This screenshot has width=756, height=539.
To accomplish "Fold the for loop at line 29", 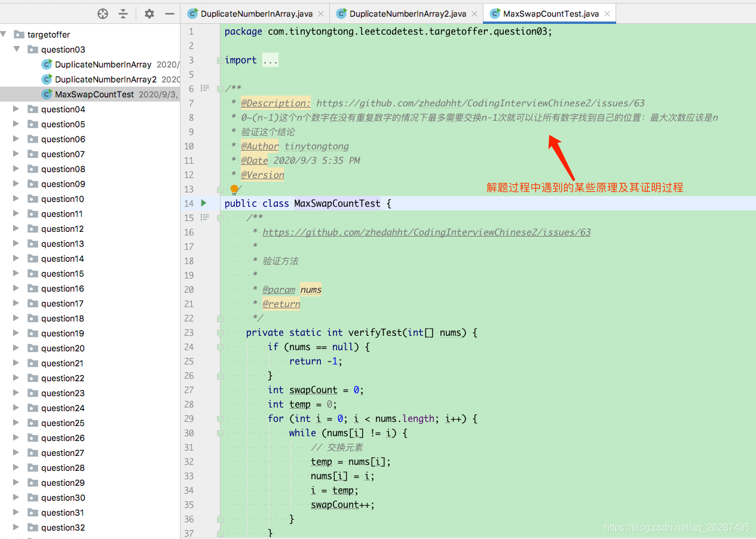I will (x=220, y=419).
